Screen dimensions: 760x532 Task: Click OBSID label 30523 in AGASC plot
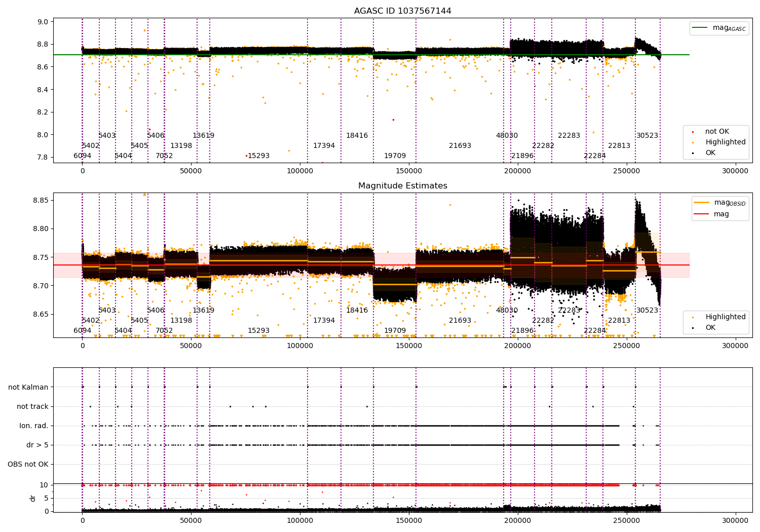pos(647,136)
